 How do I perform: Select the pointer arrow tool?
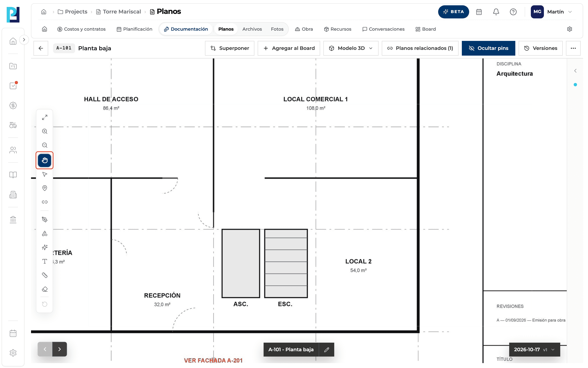coord(45,174)
